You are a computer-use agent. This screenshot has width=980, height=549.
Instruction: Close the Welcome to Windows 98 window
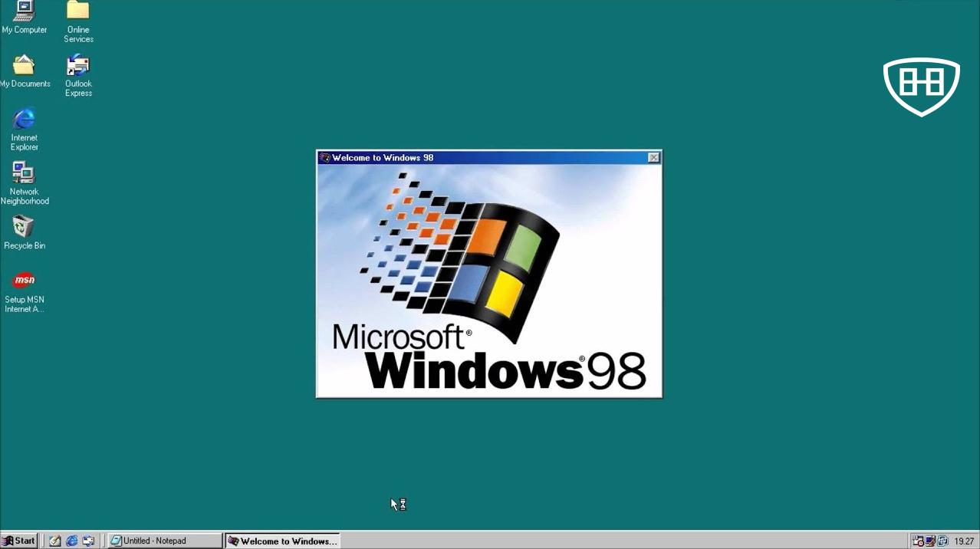click(x=653, y=157)
